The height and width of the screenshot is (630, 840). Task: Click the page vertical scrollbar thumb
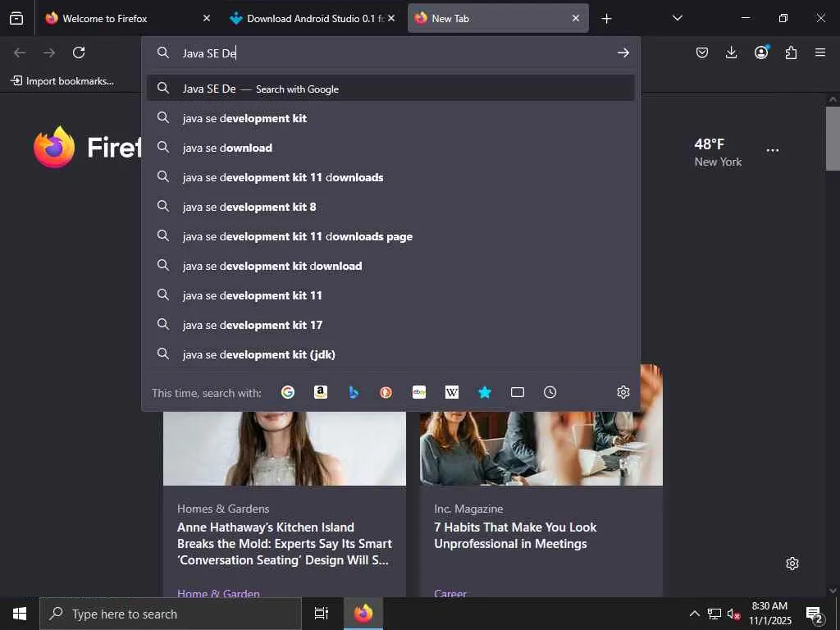[833, 138]
